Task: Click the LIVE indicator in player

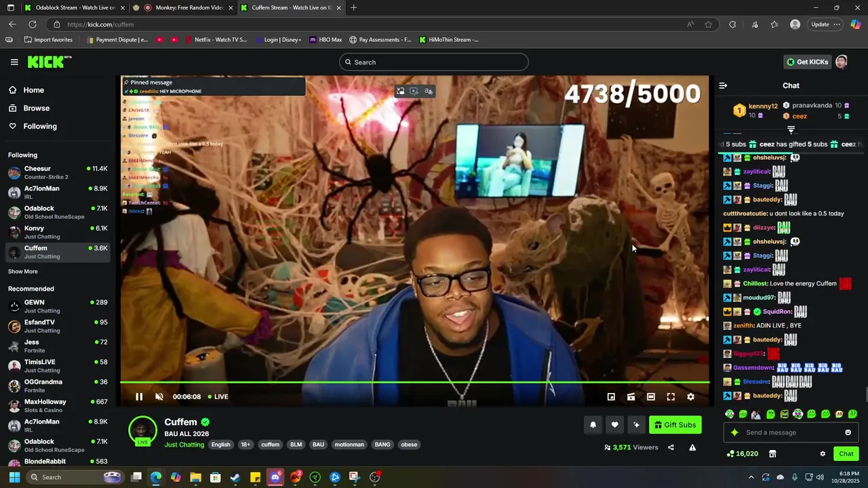Action: coord(218,396)
